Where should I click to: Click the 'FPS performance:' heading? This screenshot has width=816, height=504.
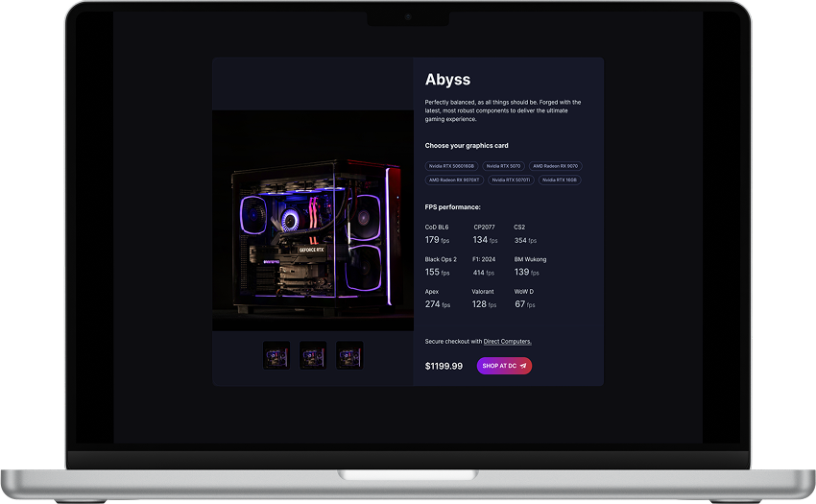452,206
